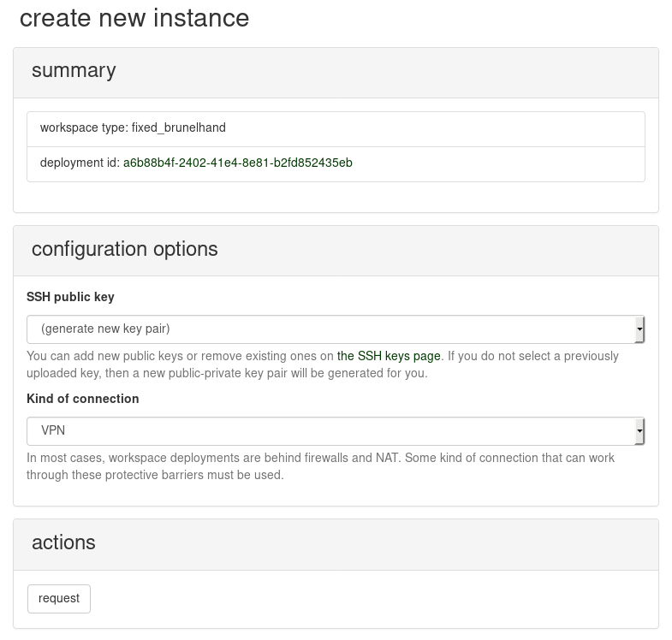Click the help line starting 'uploaded key, then a new'
672x640 pixels.
pos(227,373)
